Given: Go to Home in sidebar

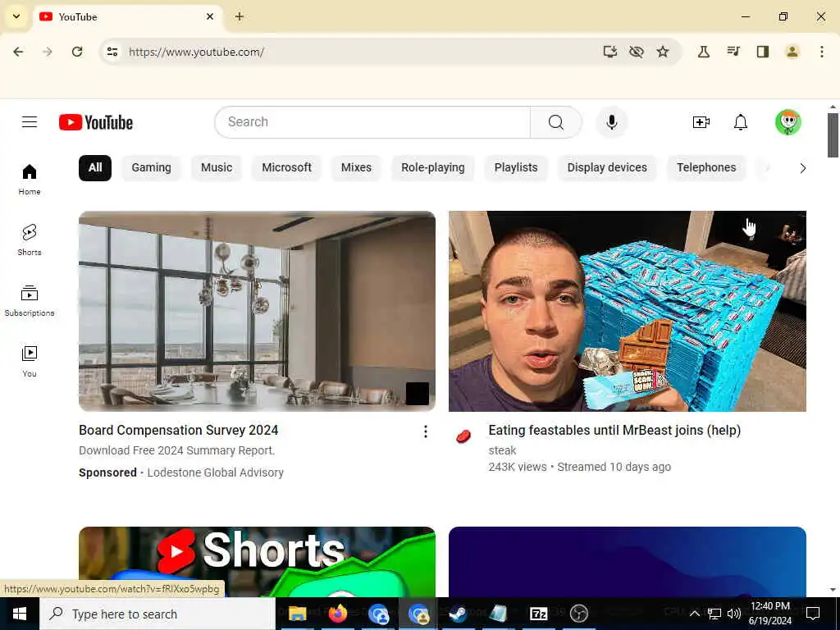Looking at the screenshot, I should click(30, 180).
